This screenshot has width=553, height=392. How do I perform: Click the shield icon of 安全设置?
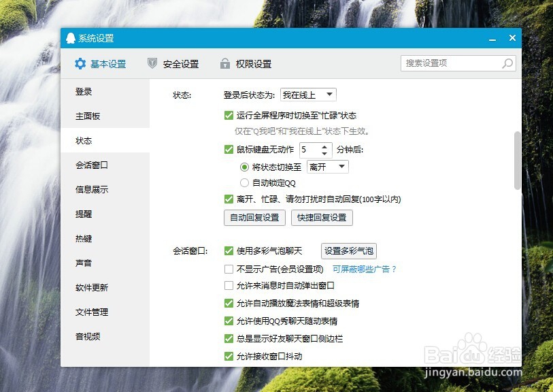pyautogui.click(x=151, y=63)
